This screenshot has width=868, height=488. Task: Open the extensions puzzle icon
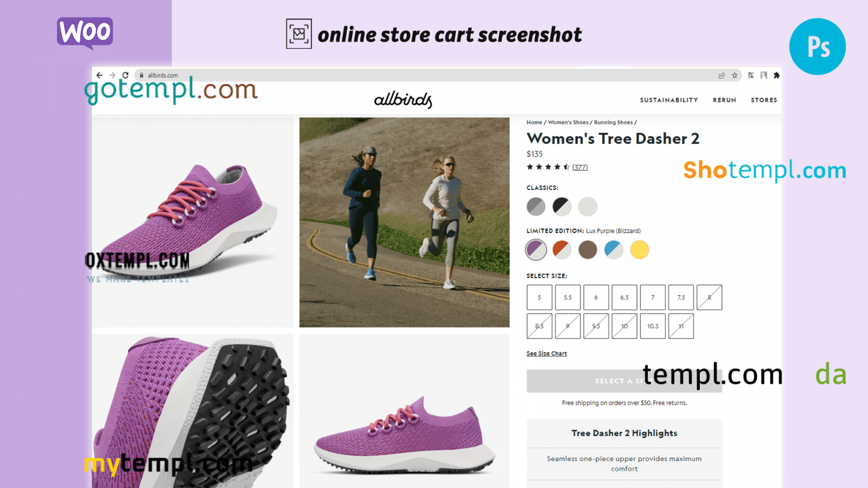coord(777,75)
